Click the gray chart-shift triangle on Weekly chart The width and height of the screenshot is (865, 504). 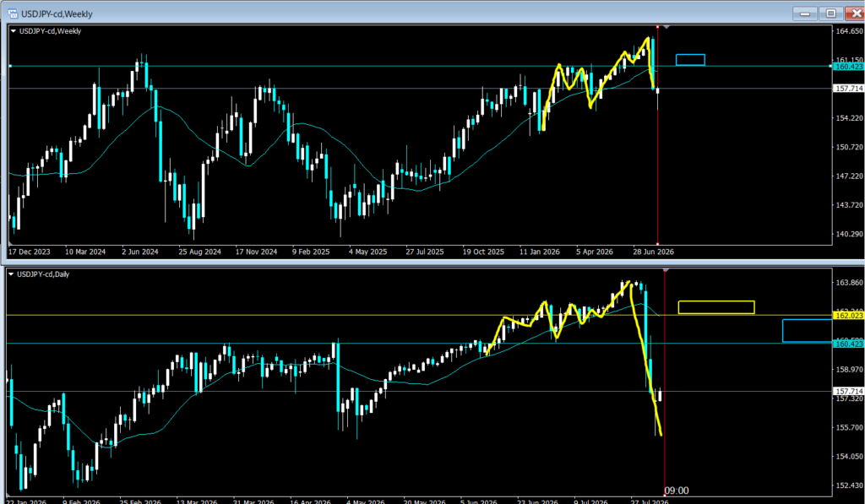[x=666, y=26]
